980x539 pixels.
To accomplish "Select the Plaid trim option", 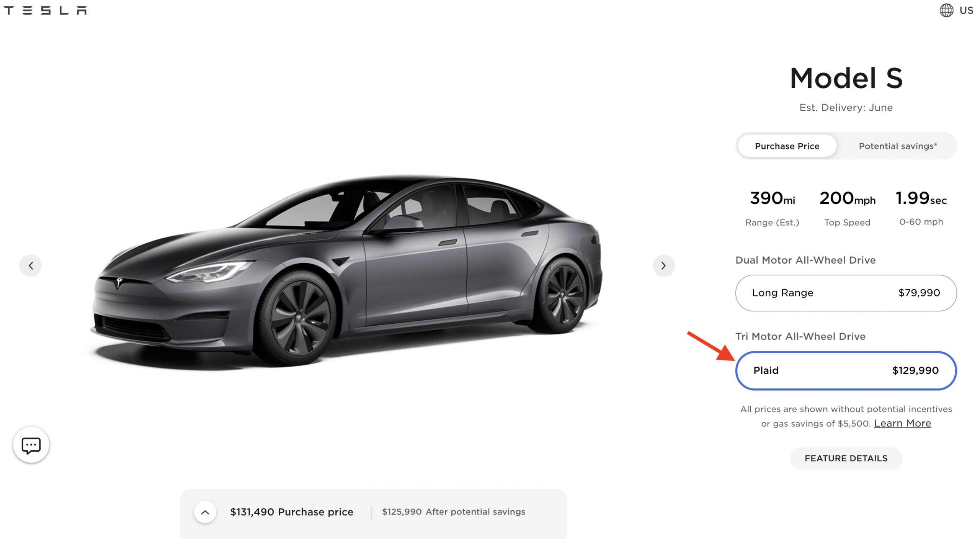I will tap(845, 370).
